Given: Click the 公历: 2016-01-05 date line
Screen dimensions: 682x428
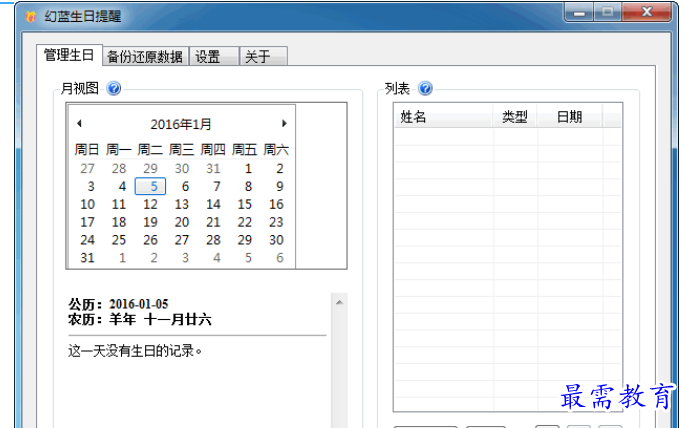Looking at the screenshot, I should [x=118, y=304].
